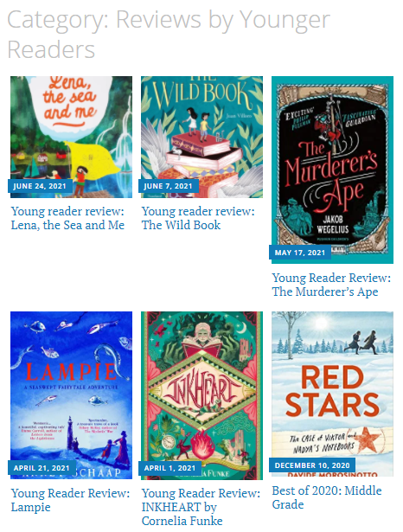
Task: Click the April 21, 2021 date badge
Action: click(x=42, y=468)
